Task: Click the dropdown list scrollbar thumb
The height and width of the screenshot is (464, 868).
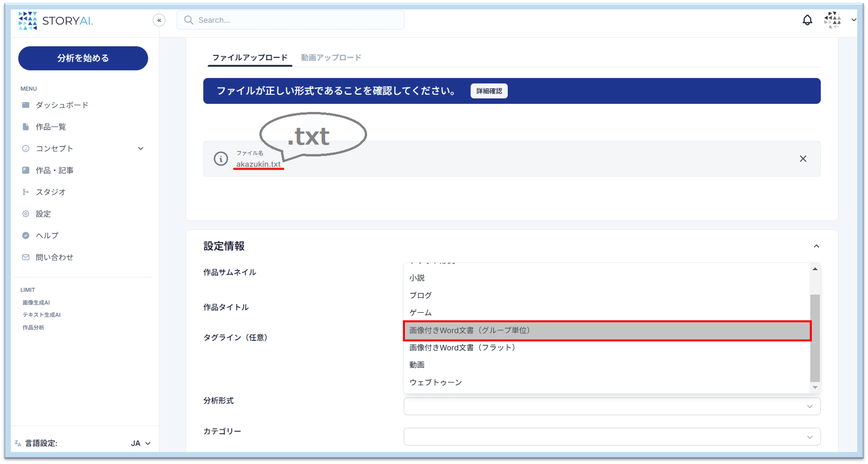Action: coord(815,338)
